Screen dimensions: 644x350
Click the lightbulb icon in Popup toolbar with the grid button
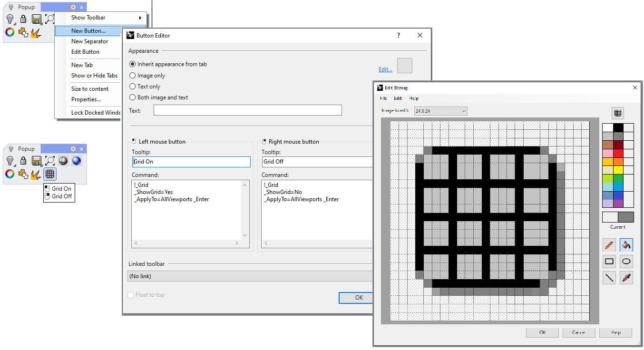pos(10,161)
